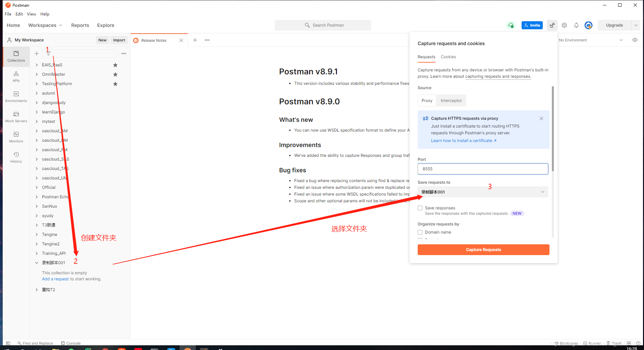Click the capture requests satellite icon
This screenshot has height=350, width=644.
552,25
